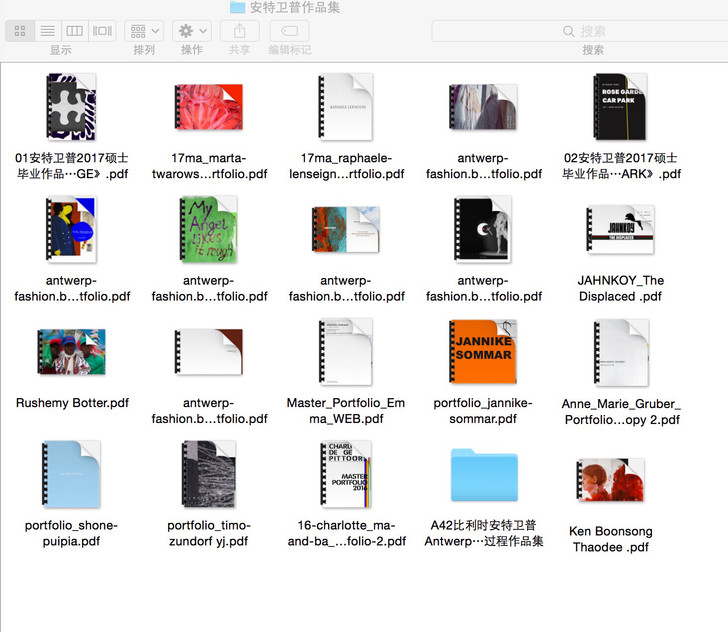This screenshot has height=632, width=728.
Task: Switch to icon view mode
Action: pyautogui.click(x=20, y=31)
